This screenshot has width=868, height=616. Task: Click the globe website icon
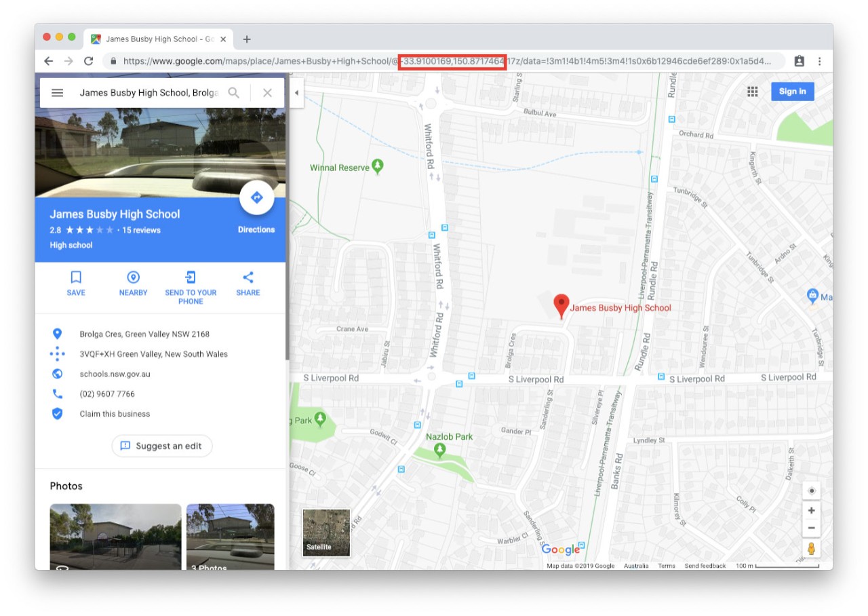(x=58, y=374)
